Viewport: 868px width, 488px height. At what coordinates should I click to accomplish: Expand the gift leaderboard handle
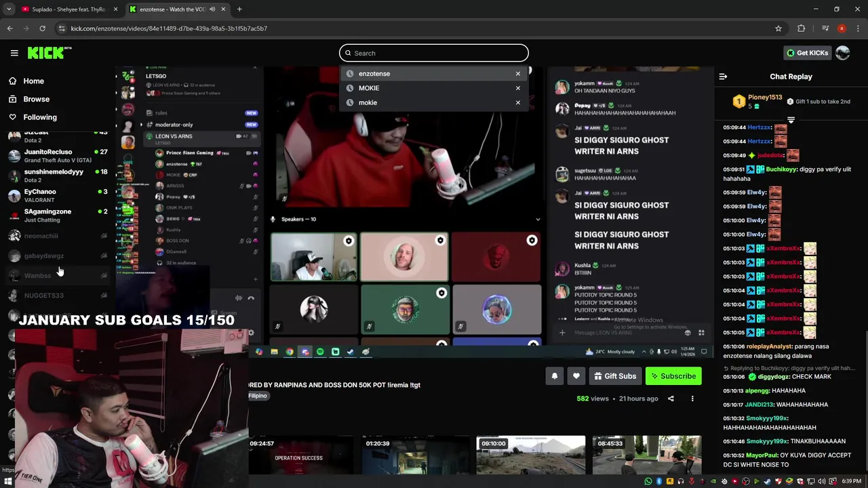point(791,120)
